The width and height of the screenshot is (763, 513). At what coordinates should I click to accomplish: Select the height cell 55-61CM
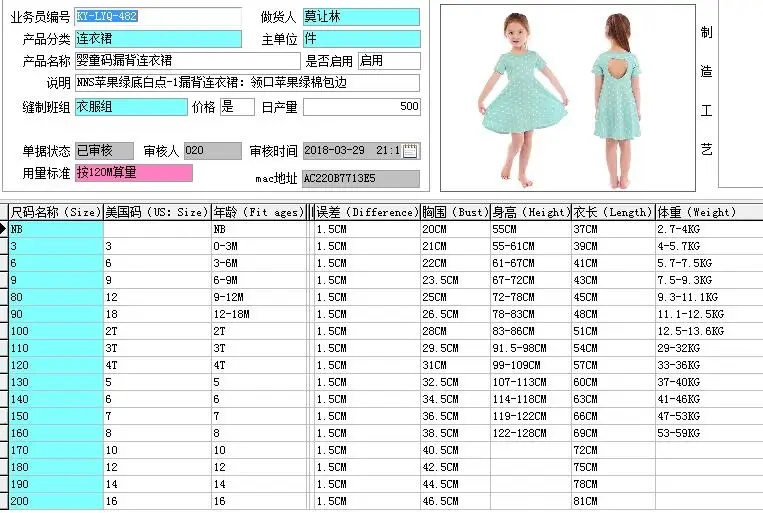point(531,246)
